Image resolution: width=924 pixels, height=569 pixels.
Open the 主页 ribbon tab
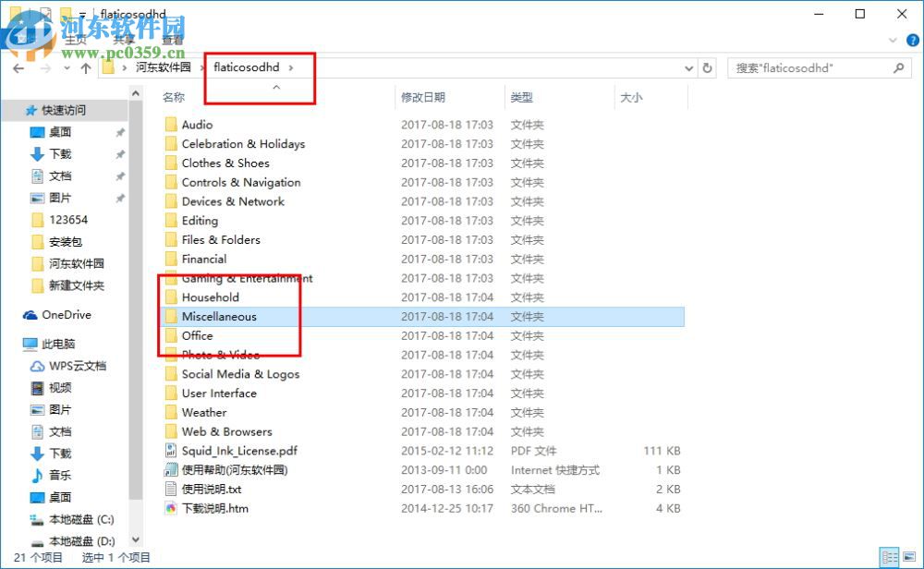coord(76,40)
